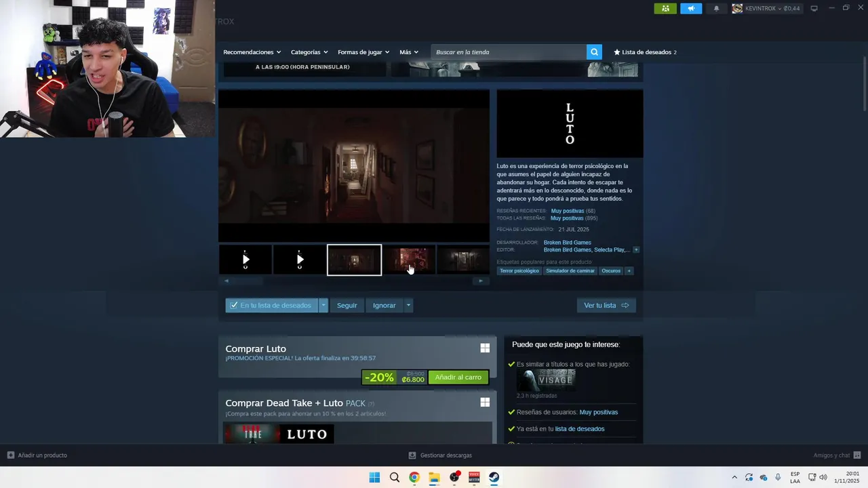Click the Windows platform icon for Comprar Luto

[485, 348]
